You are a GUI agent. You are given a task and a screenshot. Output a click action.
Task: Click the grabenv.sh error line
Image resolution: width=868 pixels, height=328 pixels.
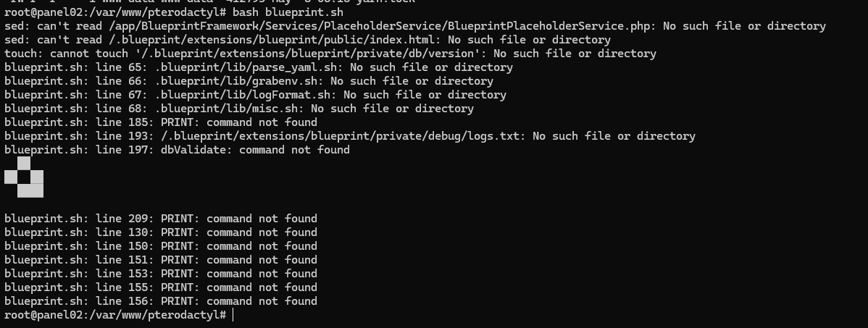(x=249, y=81)
